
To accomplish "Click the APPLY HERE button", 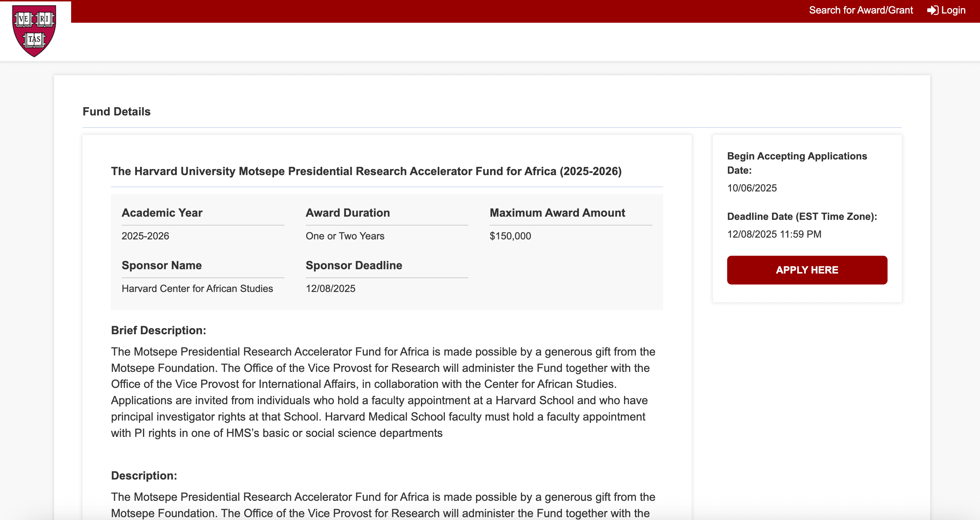I will [x=807, y=270].
